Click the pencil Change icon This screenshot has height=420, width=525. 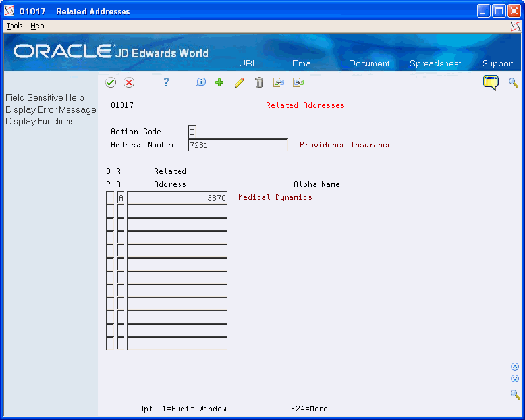click(x=239, y=82)
